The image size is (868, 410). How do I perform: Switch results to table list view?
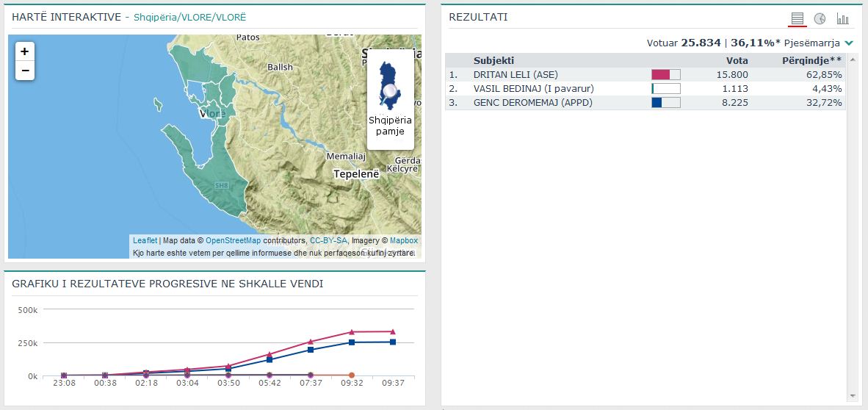pos(798,18)
